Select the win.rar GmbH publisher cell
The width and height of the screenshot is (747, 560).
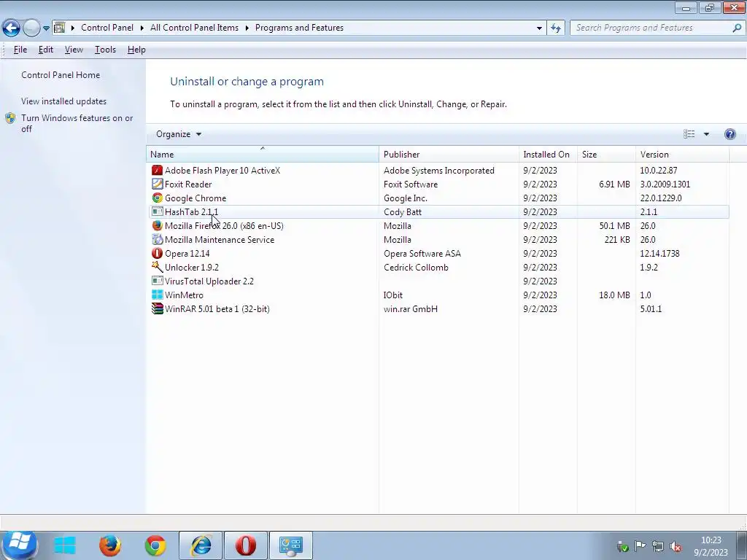(x=411, y=308)
